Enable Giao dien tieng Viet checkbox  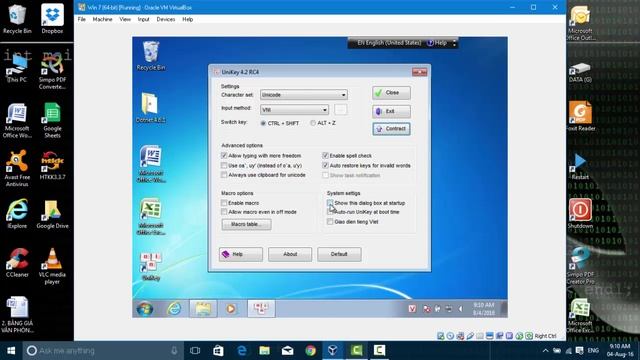pos(330,222)
